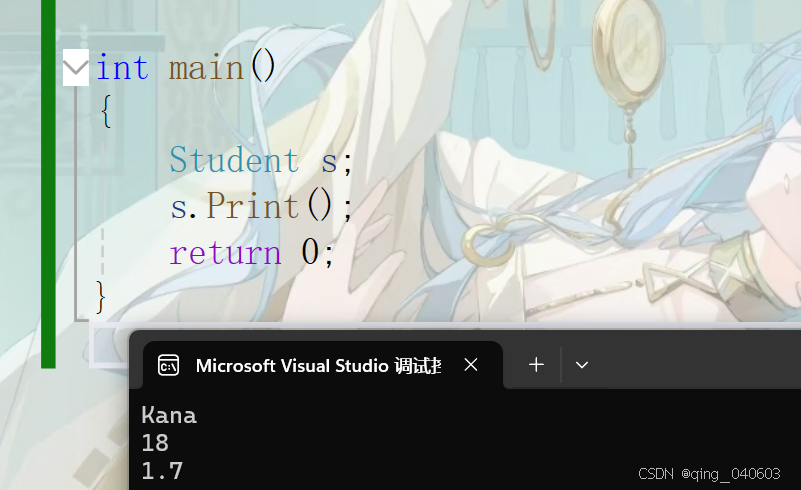
Task: Click the green change-tracking margin bar
Action: tap(48, 184)
